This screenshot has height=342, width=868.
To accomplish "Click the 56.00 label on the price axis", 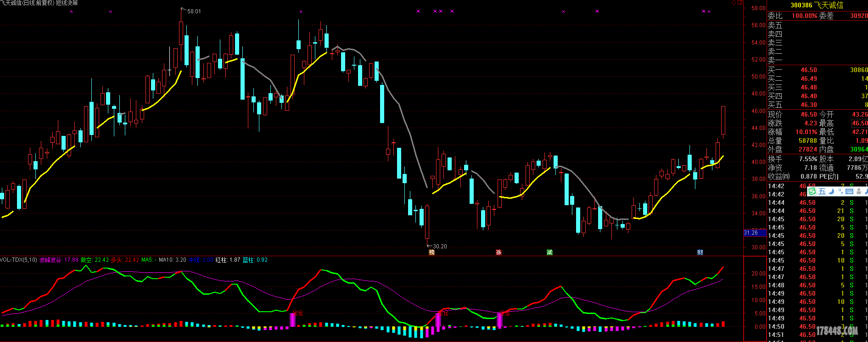I will coord(758,26).
